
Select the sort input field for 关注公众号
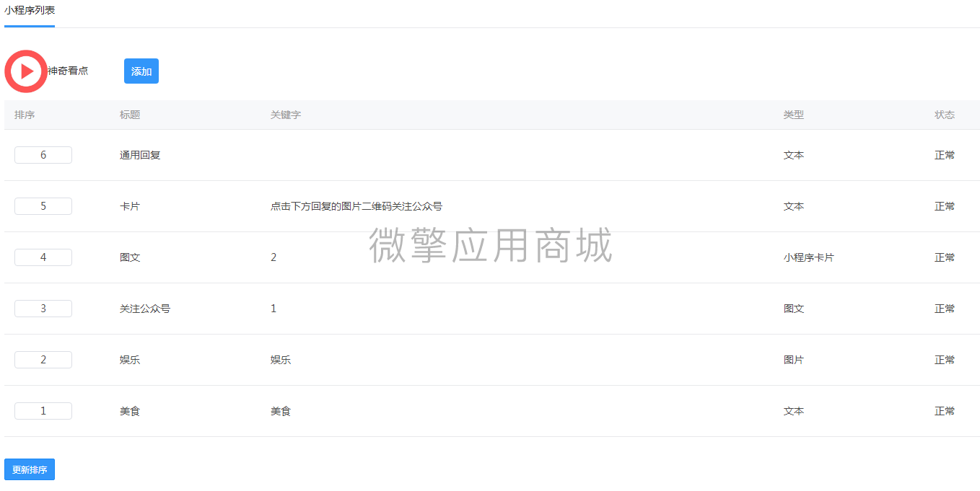[43, 308]
